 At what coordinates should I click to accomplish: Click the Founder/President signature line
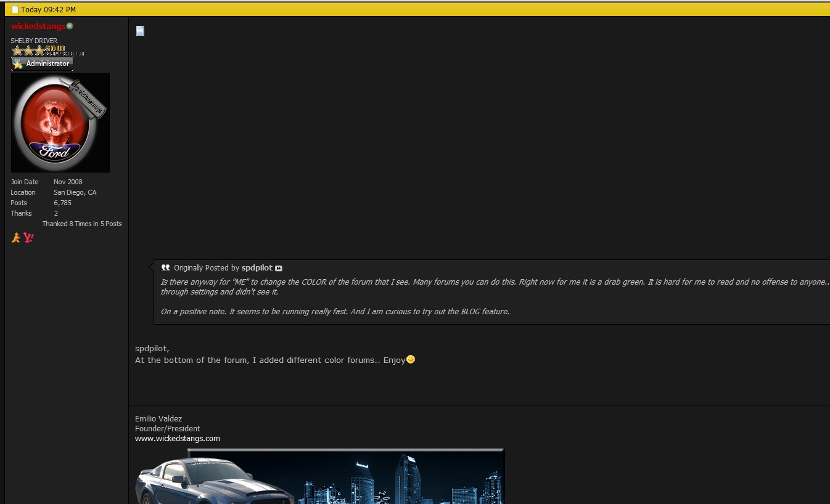click(168, 429)
